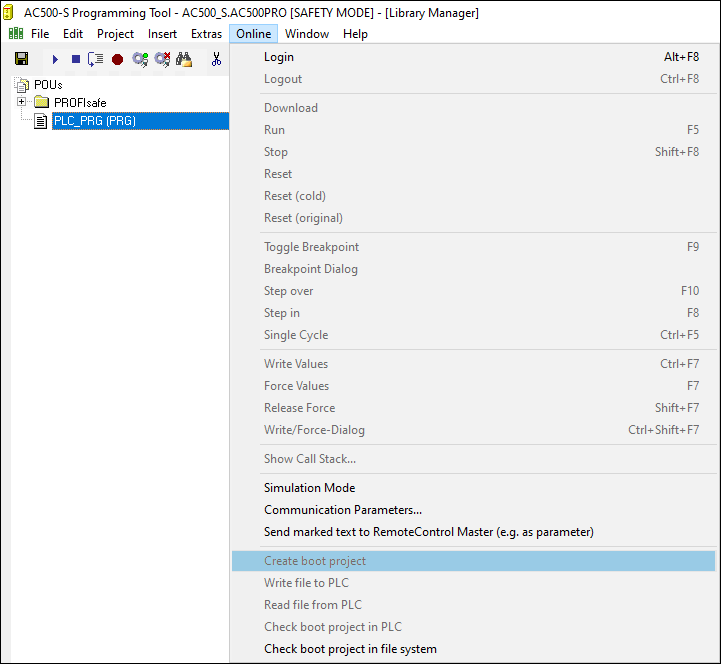Toggle breakpoint with the red circle icon
Viewport: 721px width, 664px height.
pos(117,59)
